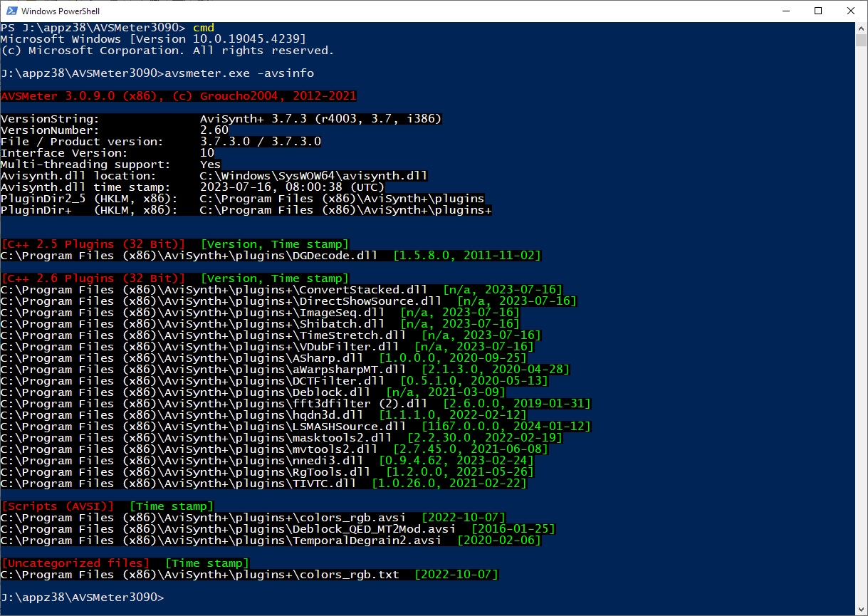
Task: Click the DCTFilter.dll line
Action: (x=275, y=381)
